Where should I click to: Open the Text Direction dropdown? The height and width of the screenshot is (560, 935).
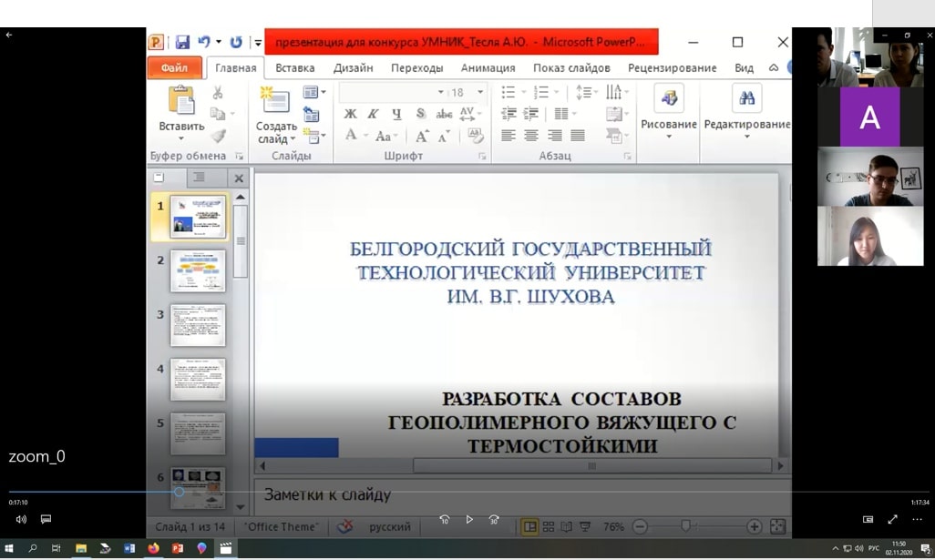click(617, 92)
